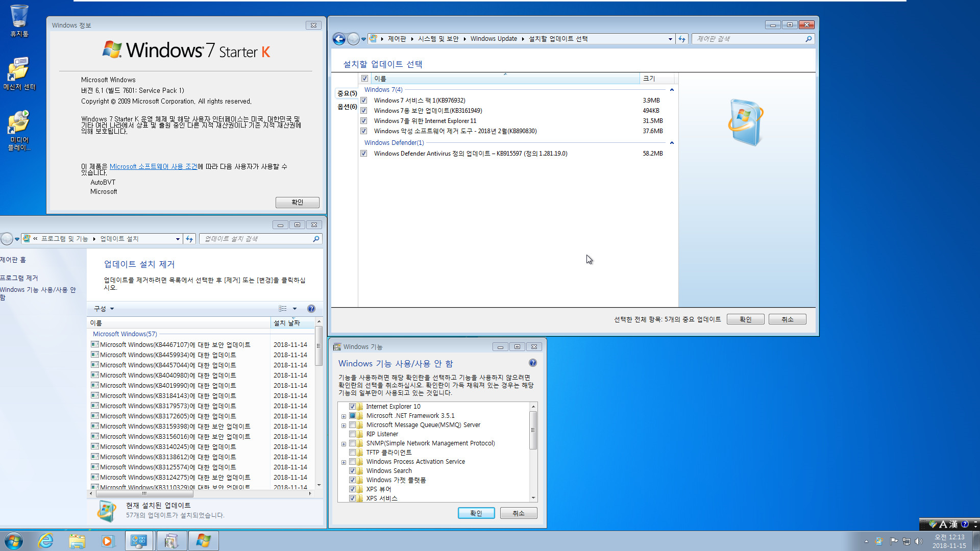Open the Start menu orb
Viewport: 980px width, 551px height.
(14, 541)
